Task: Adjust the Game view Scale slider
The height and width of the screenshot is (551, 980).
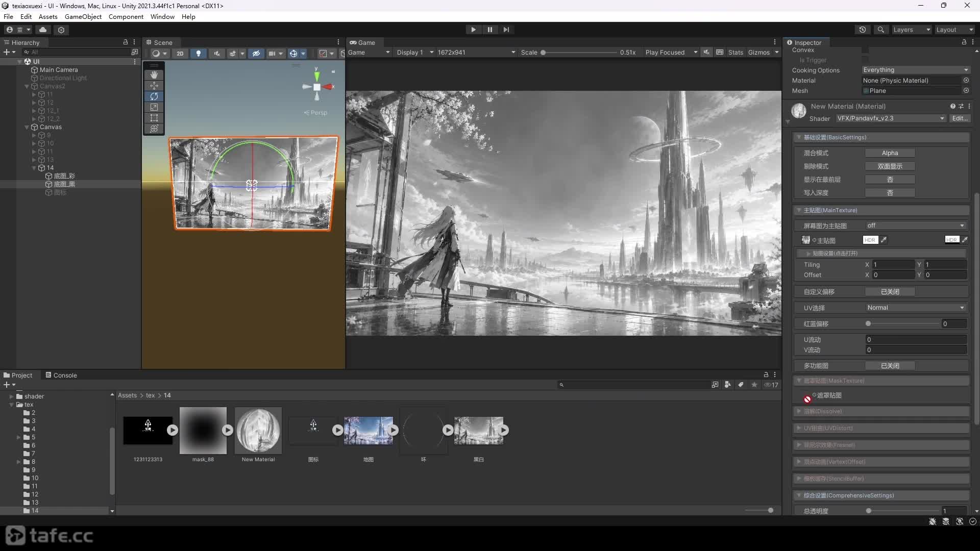Action: (x=579, y=52)
